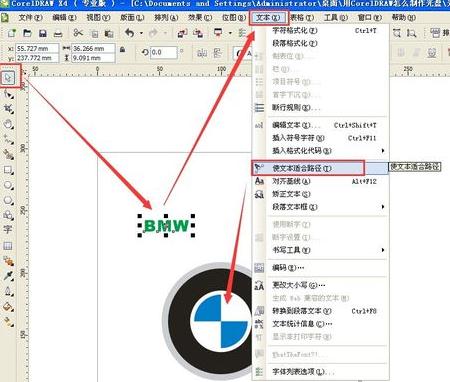Open the 版面 (Layout) menu
Viewport: 450px width, 382px height.
pyautogui.click(x=132, y=17)
